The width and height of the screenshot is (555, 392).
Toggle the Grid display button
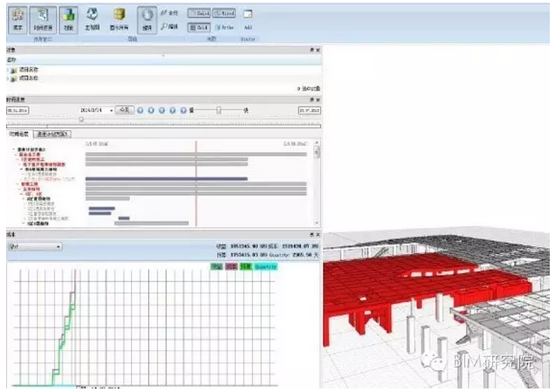pos(199,27)
